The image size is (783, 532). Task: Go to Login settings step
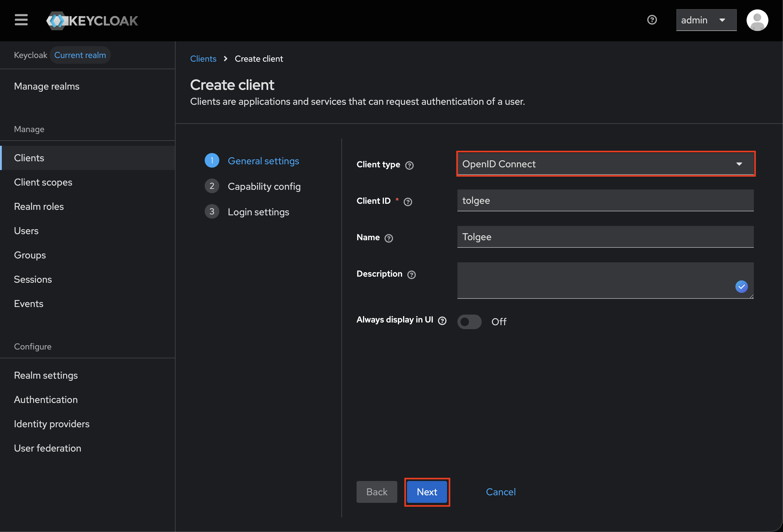click(x=258, y=212)
